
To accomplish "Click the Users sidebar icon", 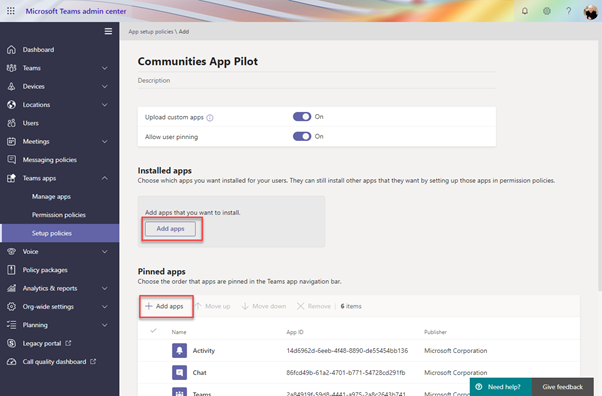I will click(x=12, y=123).
